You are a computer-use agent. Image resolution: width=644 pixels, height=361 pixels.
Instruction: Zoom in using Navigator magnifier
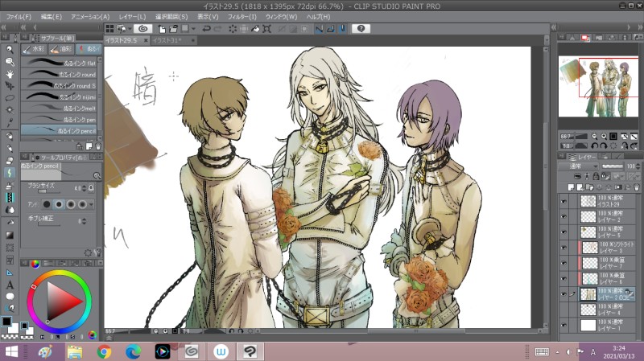tap(604, 136)
